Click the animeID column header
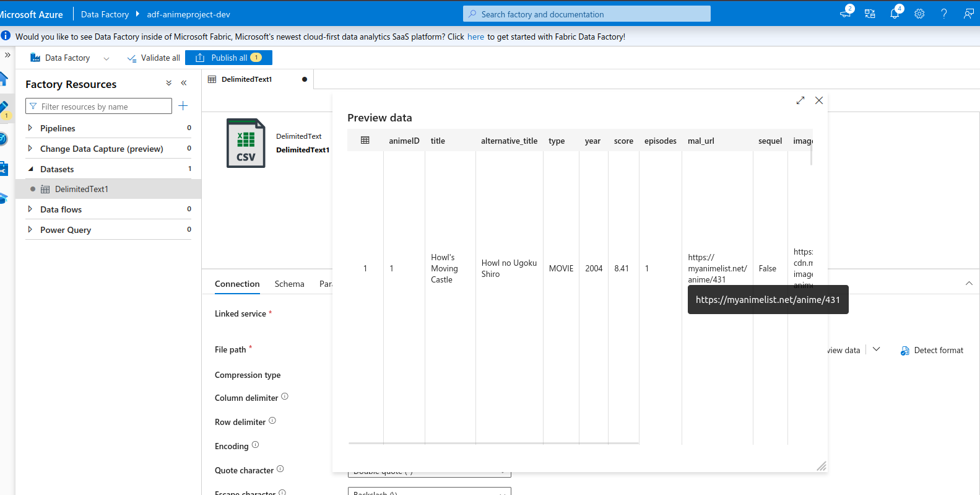Image resolution: width=980 pixels, height=495 pixels. [404, 141]
